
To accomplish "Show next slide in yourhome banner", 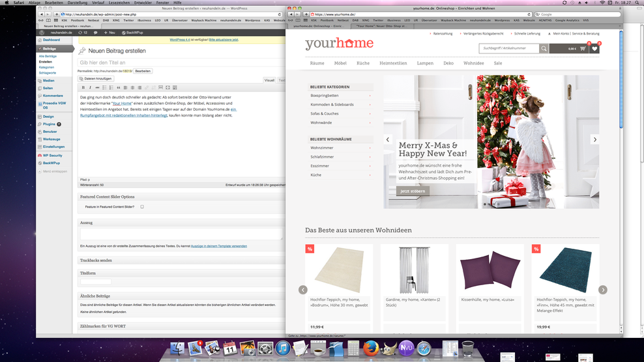I will tap(594, 139).
